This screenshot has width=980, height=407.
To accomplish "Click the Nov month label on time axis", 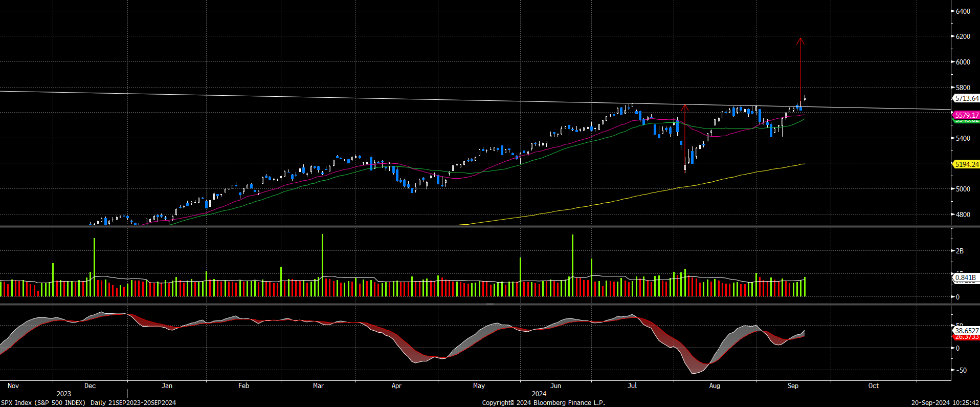I will [x=13, y=385].
